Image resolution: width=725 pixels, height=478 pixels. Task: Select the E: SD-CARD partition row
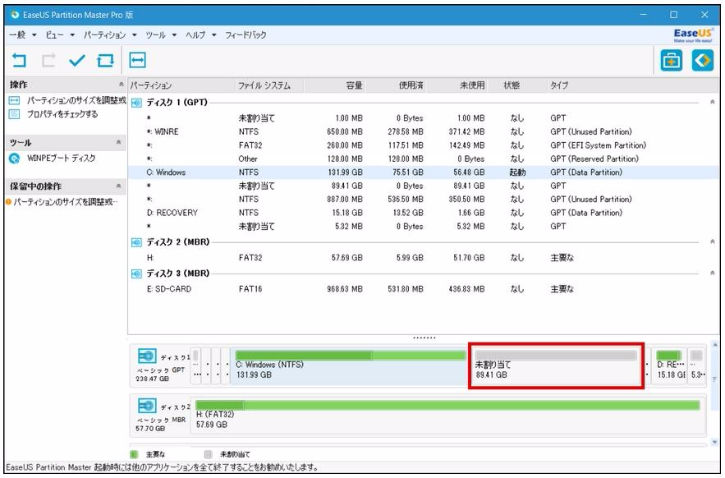424,289
